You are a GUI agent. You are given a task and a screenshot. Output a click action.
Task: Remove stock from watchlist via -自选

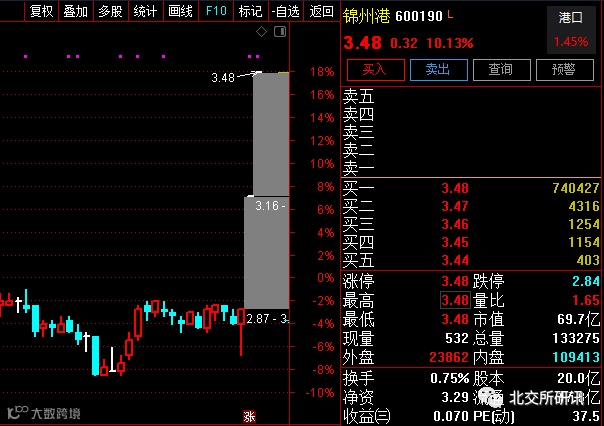pos(285,11)
